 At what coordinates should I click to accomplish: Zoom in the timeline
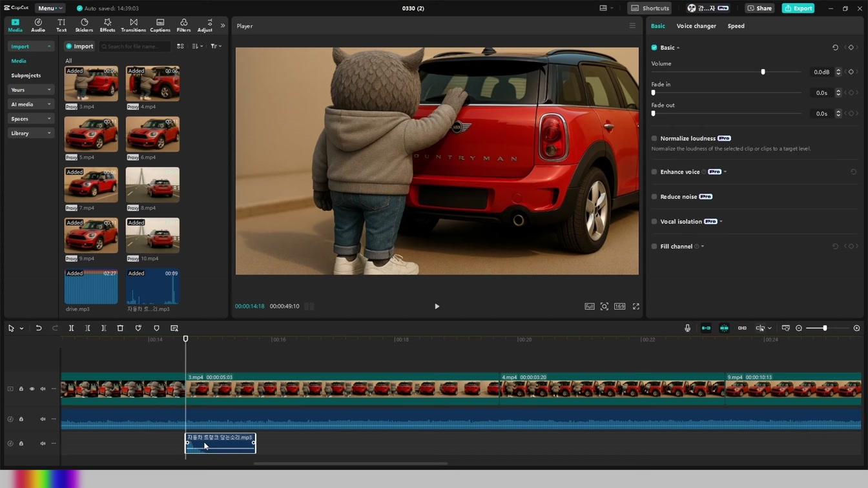click(856, 328)
